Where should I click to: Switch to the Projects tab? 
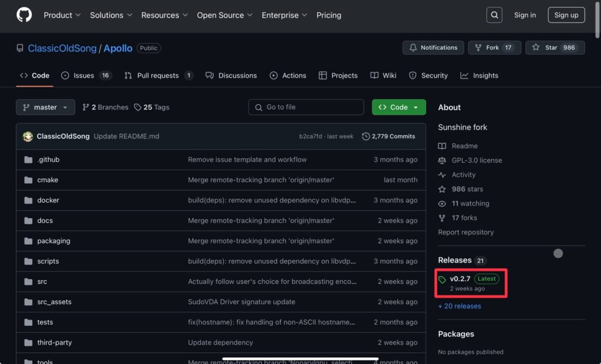[x=338, y=76]
